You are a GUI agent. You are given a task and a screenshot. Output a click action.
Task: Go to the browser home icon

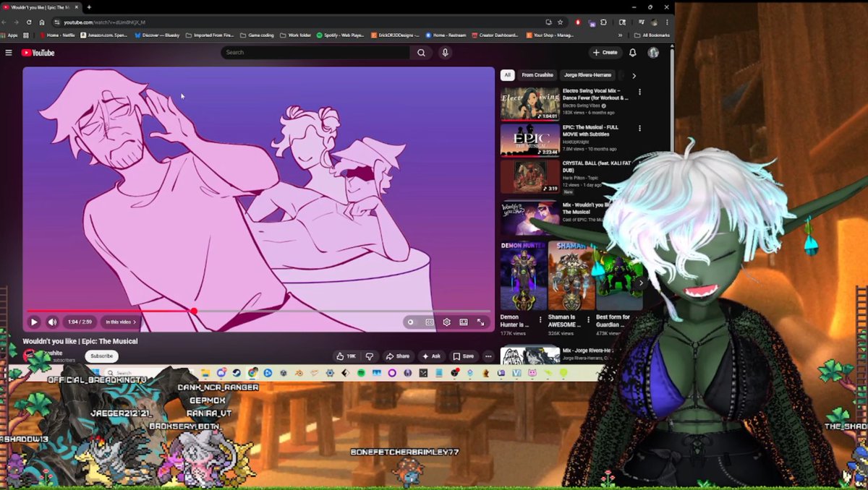[x=41, y=22]
